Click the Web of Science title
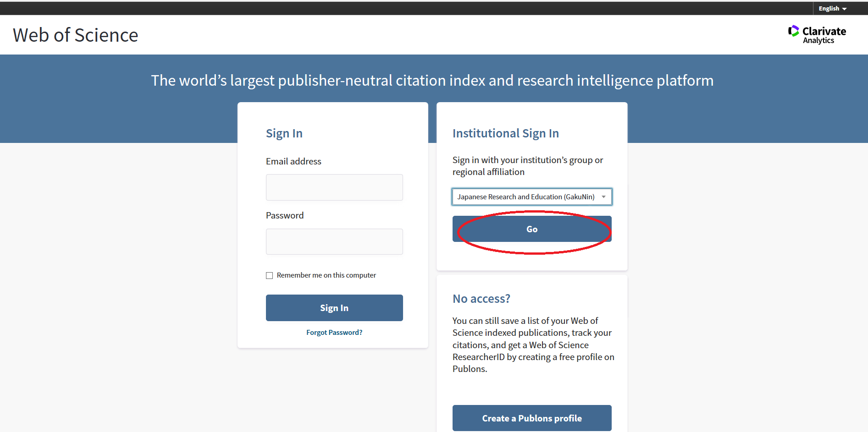 pos(76,35)
